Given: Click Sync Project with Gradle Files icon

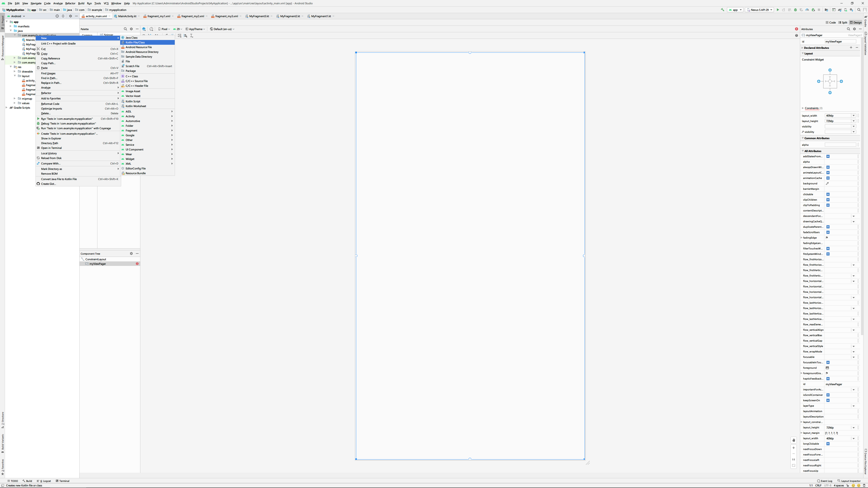Looking at the screenshot, I should coord(840,10).
